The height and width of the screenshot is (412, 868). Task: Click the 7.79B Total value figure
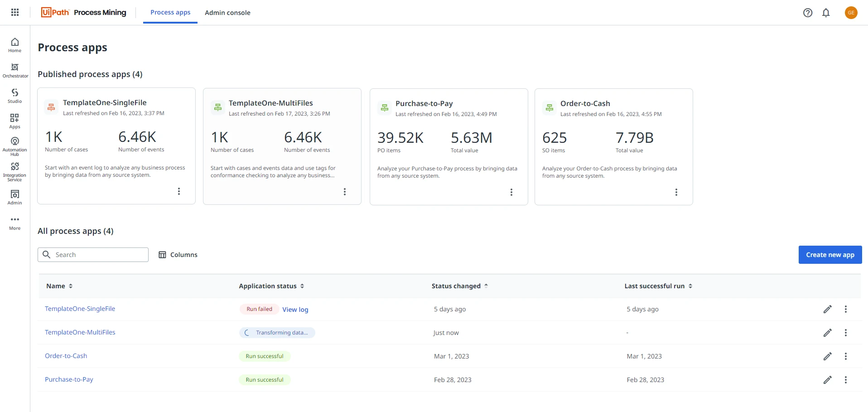point(634,138)
